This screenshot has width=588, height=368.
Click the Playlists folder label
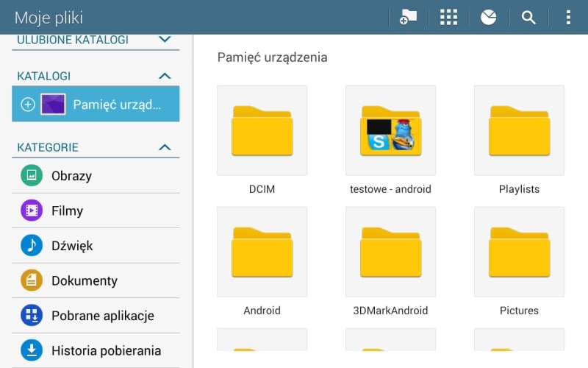[520, 189]
